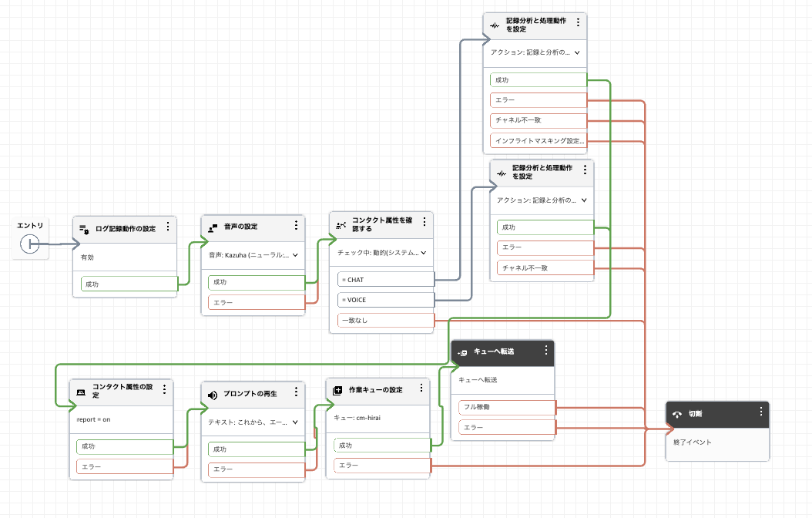Click the '終了イベント' text in 切断 block
Image resolution: width=812 pixels, height=518 pixels.
point(693,442)
